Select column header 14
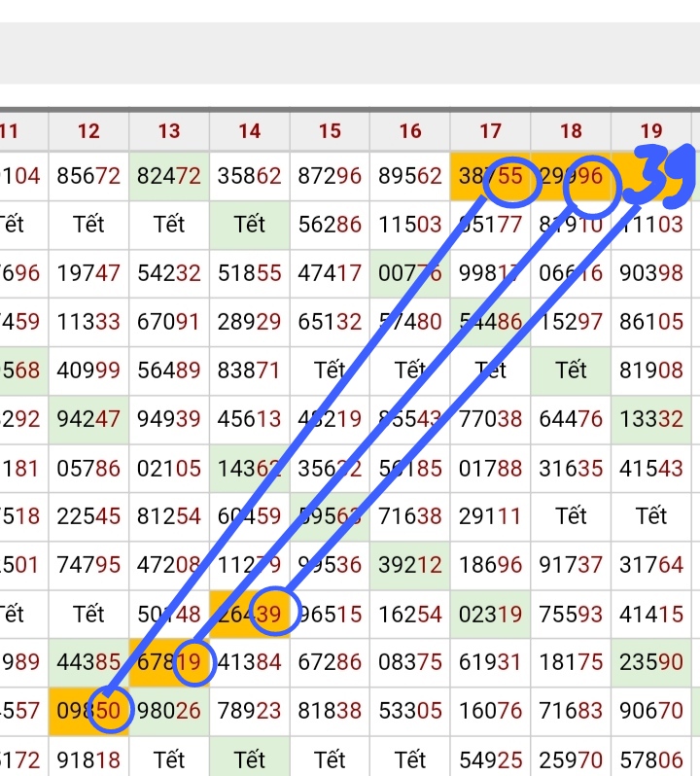Viewport: 700px width, 776px height. tap(249, 131)
